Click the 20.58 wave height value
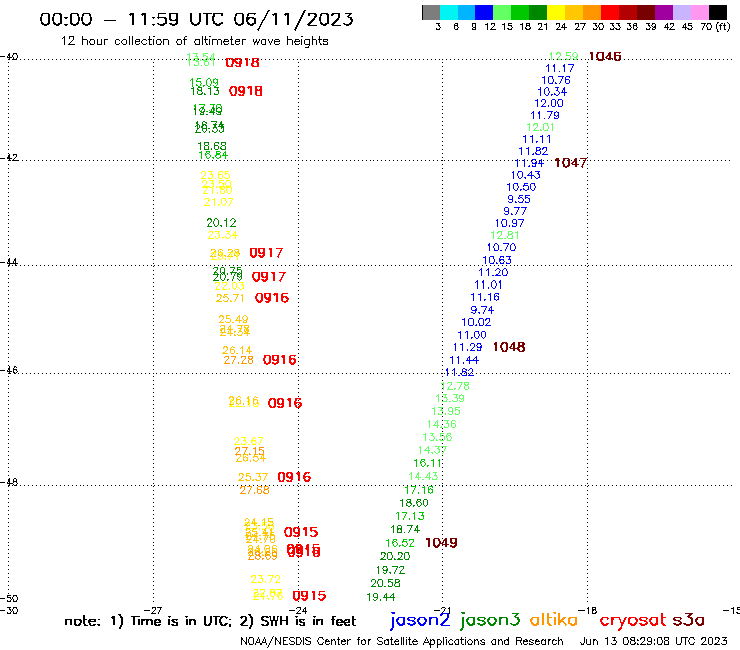Image resolution: width=740 pixels, height=650 pixels. coord(386,583)
